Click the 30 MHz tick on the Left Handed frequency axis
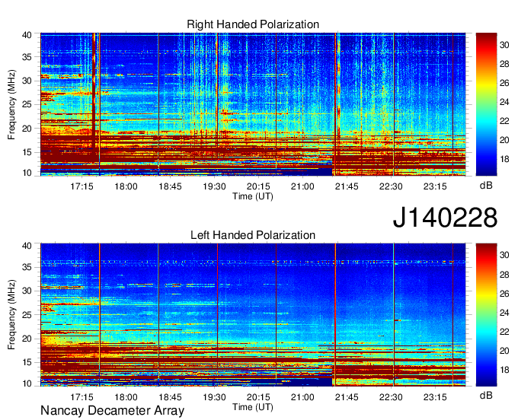The width and height of the screenshot is (518, 420). [x=27, y=291]
